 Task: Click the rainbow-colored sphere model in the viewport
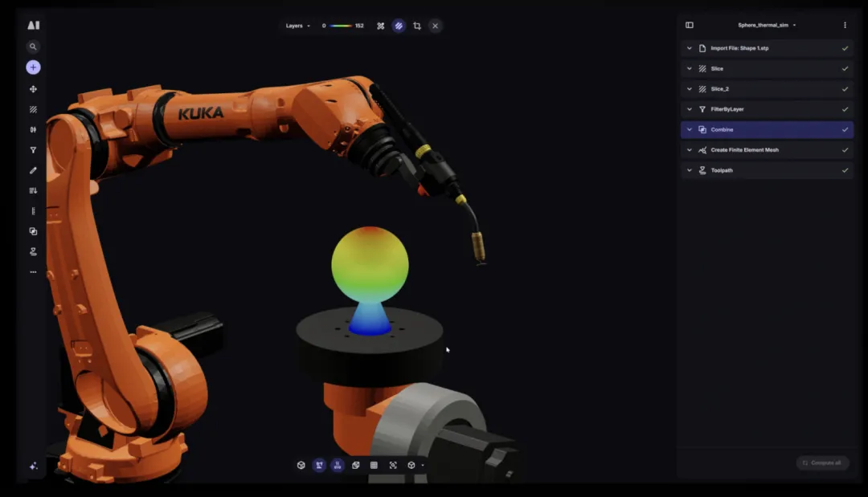click(370, 264)
